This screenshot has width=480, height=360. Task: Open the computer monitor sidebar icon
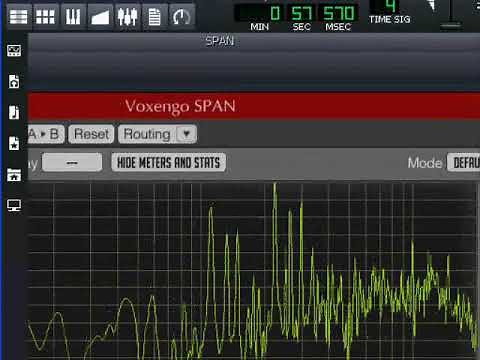14,205
